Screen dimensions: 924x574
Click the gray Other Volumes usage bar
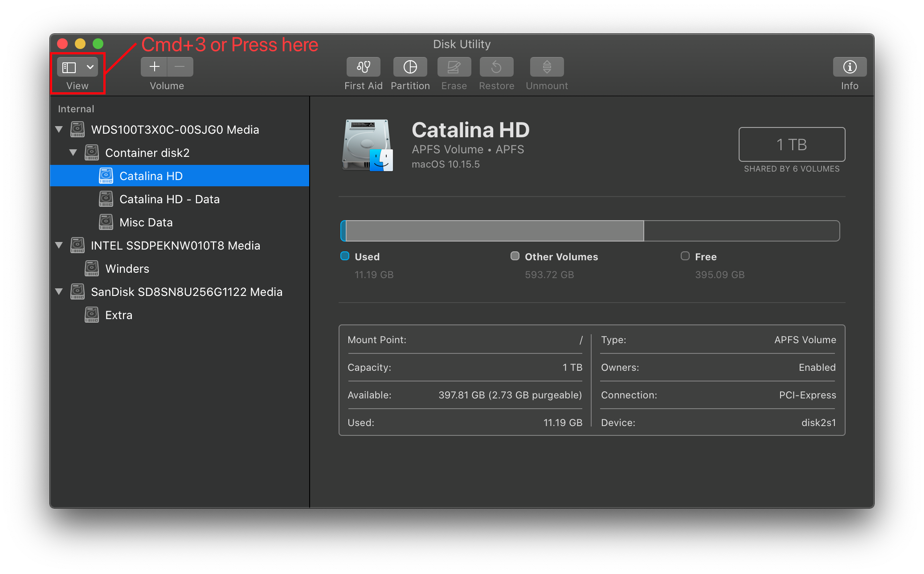[x=495, y=231]
